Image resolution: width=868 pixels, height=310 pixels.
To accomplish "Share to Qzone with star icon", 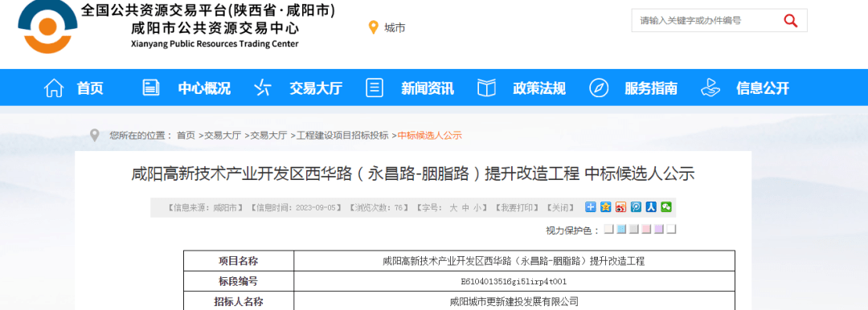I will click(x=606, y=207).
